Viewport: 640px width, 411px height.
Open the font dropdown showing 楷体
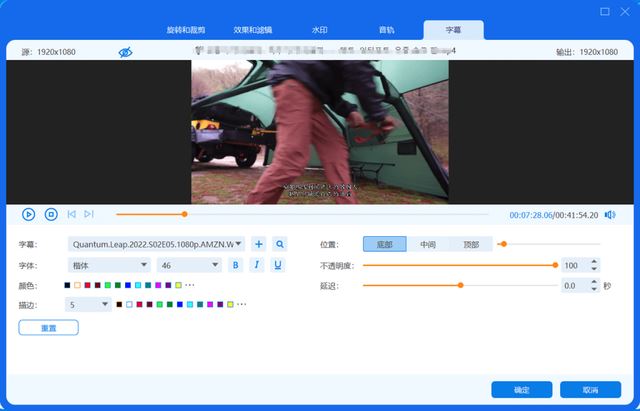point(109,265)
